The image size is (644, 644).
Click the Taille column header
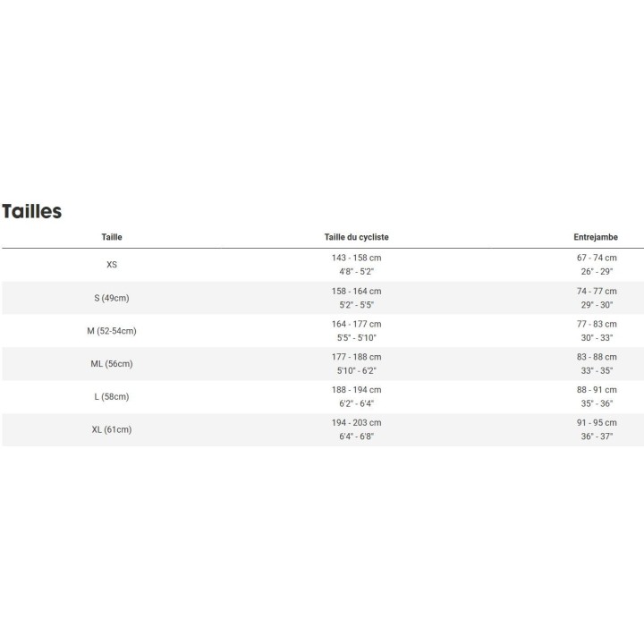tap(112, 237)
